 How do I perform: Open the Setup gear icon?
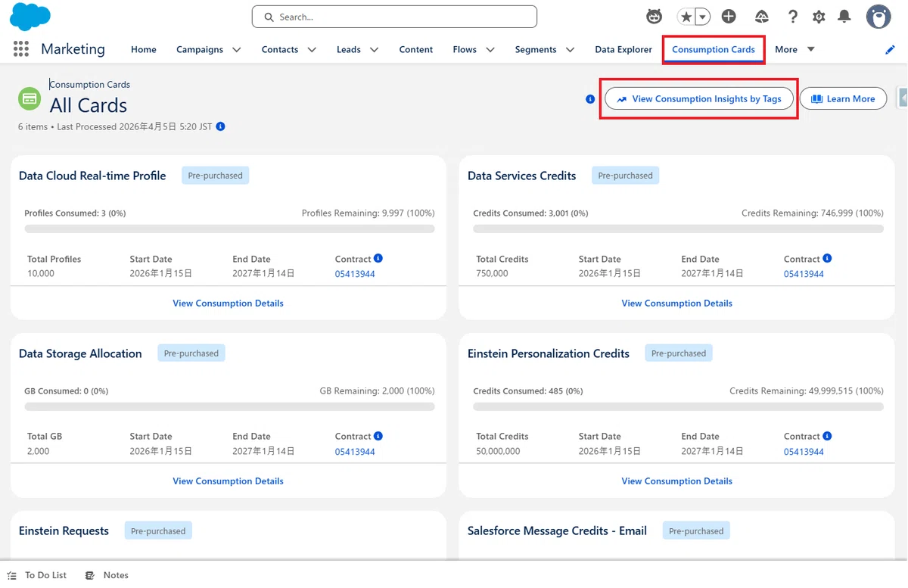[x=819, y=17]
